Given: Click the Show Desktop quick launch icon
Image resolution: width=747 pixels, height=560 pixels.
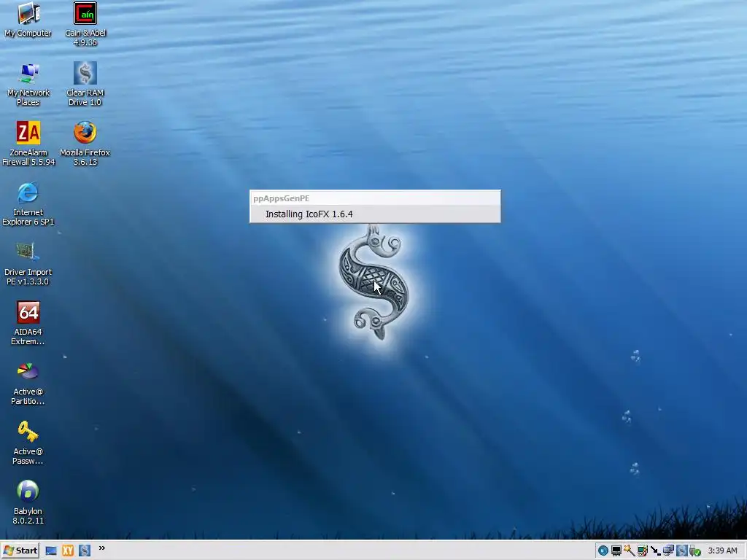Looking at the screenshot, I should tap(51, 551).
